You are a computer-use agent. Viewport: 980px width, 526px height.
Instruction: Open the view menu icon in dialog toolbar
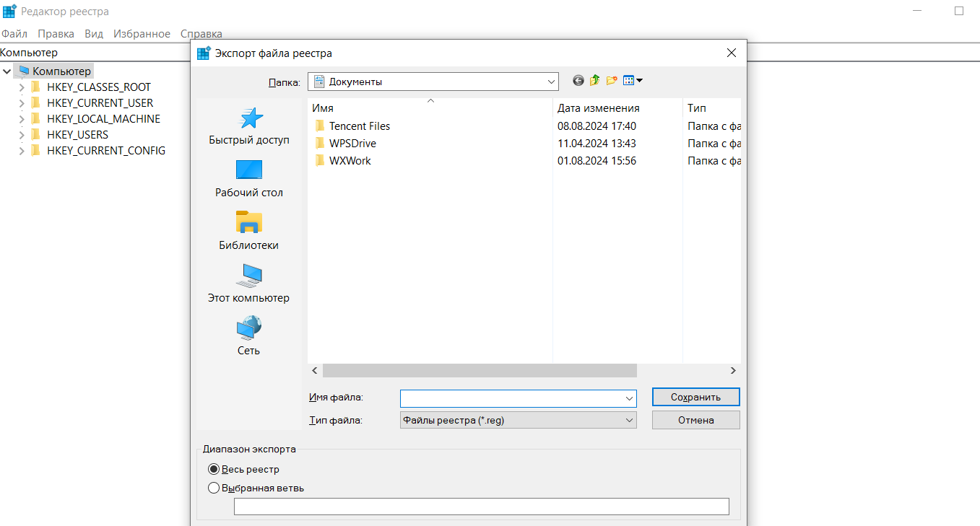pyautogui.click(x=633, y=81)
